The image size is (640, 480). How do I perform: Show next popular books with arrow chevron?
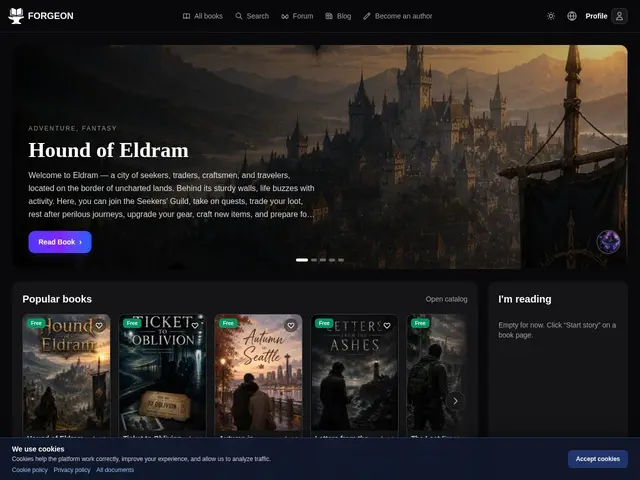point(456,401)
